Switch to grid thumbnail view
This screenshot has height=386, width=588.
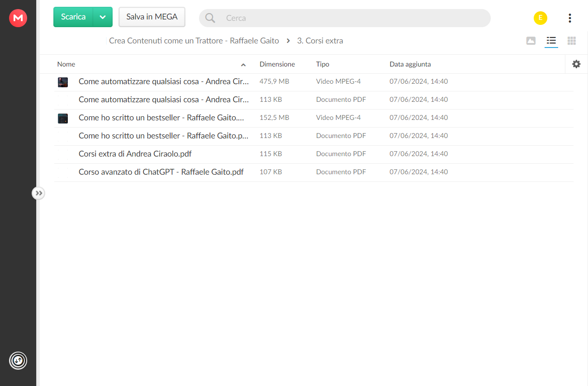pos(572,41)
